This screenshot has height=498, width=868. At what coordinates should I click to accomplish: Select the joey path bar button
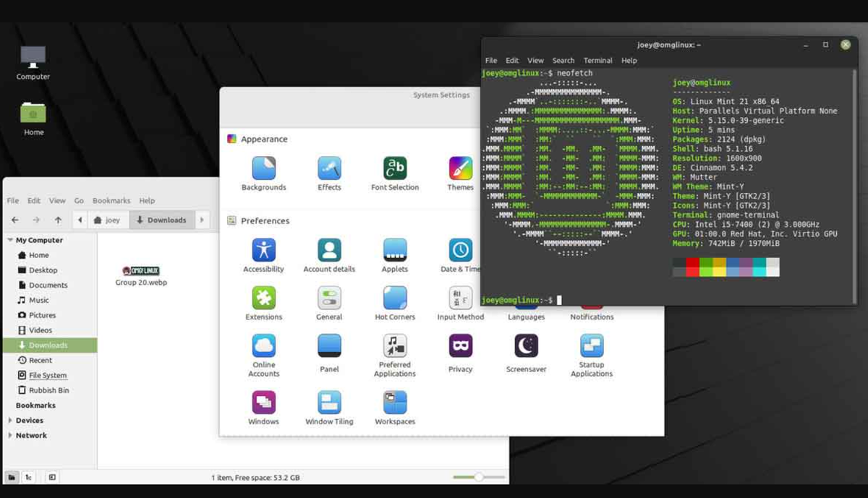click(x=108, y=220)
